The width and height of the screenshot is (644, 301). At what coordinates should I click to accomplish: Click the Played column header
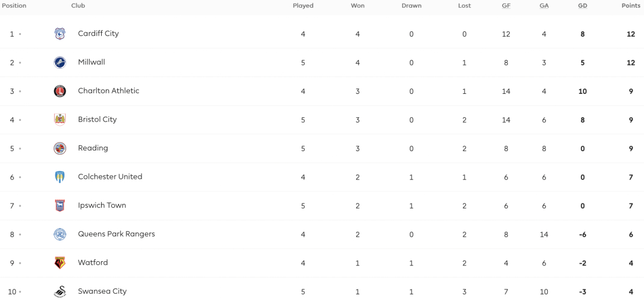[x=303, y=6]
